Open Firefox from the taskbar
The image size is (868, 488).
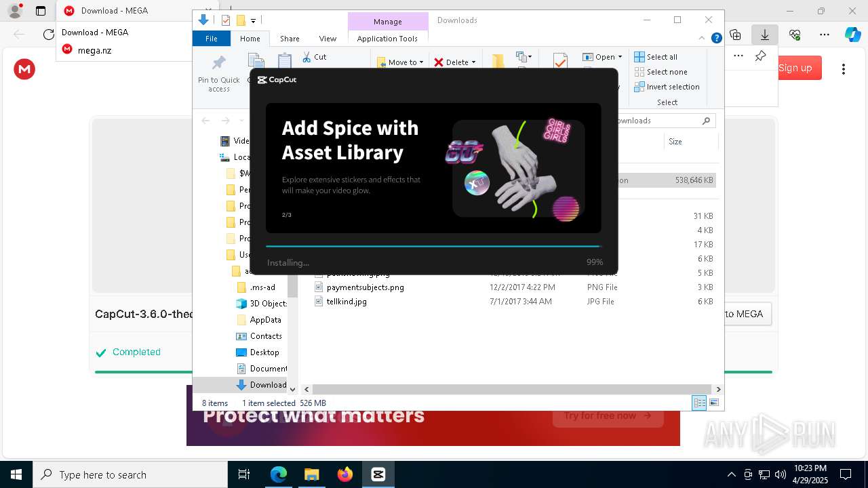click(x=345, y=474)
